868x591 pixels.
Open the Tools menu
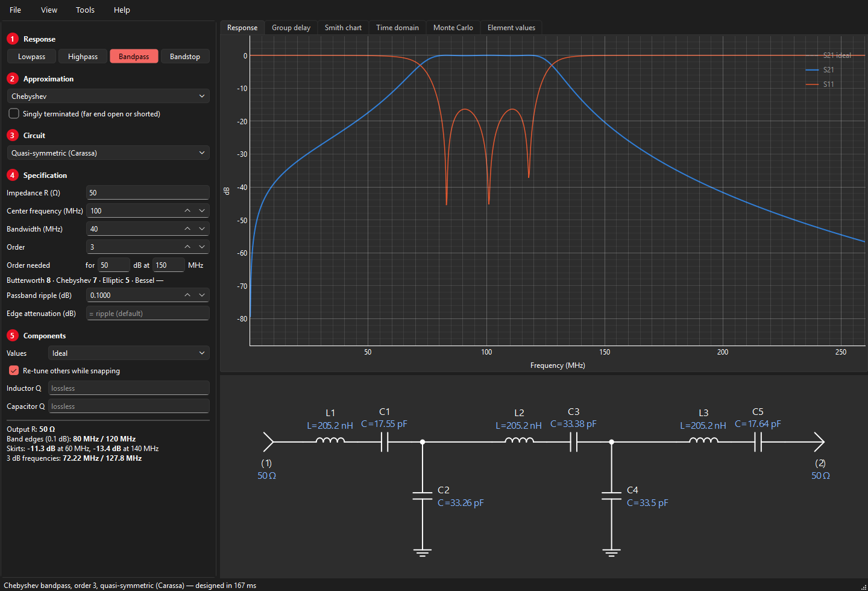[85, 10]
